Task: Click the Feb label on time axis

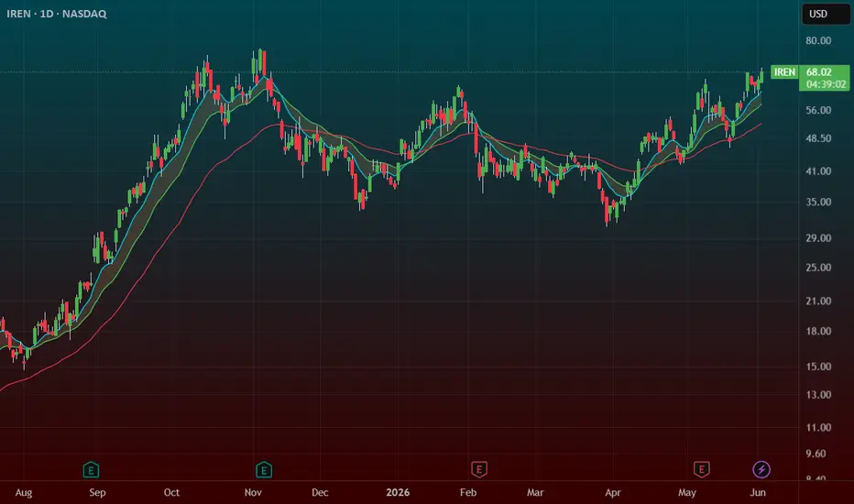Action: (468, 493)
